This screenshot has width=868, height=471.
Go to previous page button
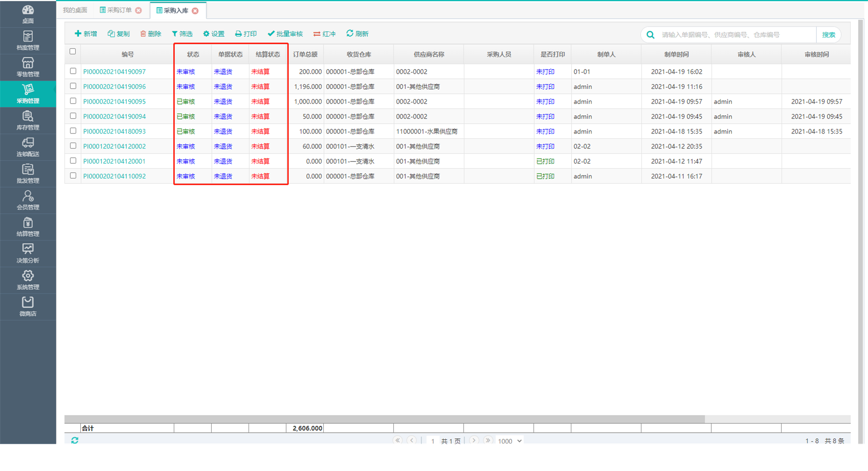point(412,440)
